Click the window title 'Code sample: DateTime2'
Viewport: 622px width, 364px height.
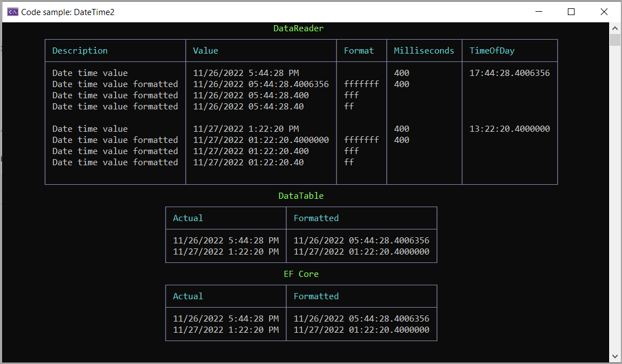tap(68, 12)
